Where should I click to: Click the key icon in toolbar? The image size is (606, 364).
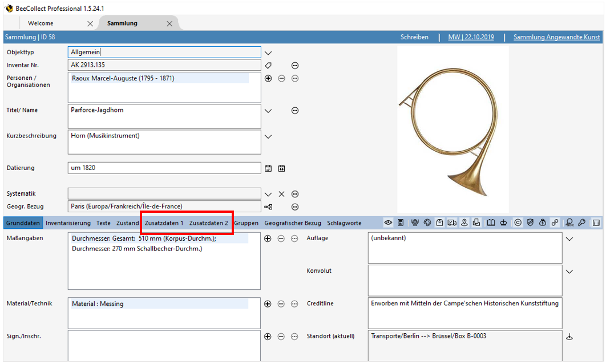pos(581,223)
